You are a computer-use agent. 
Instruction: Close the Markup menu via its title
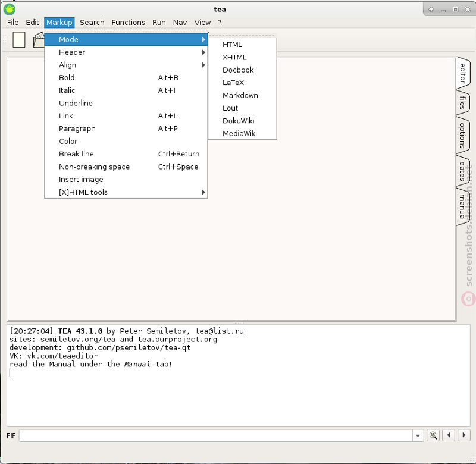click(x=59, y=23)
